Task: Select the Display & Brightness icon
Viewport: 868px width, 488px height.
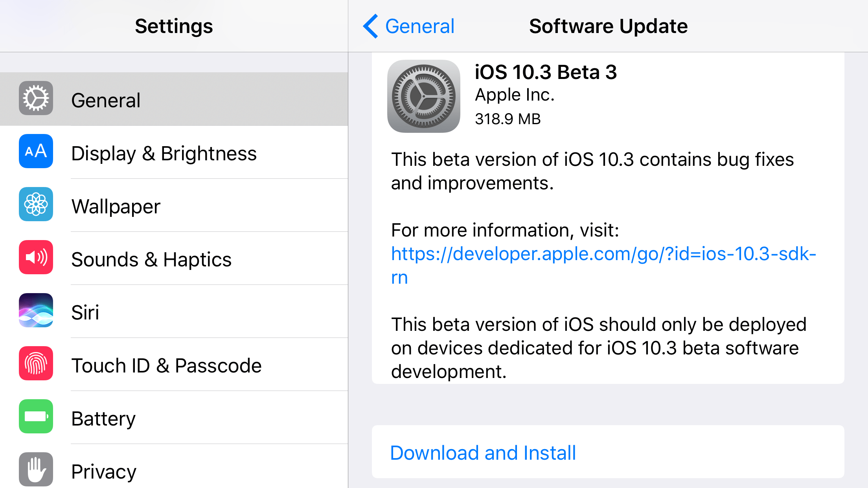Action: click(36, 152)
